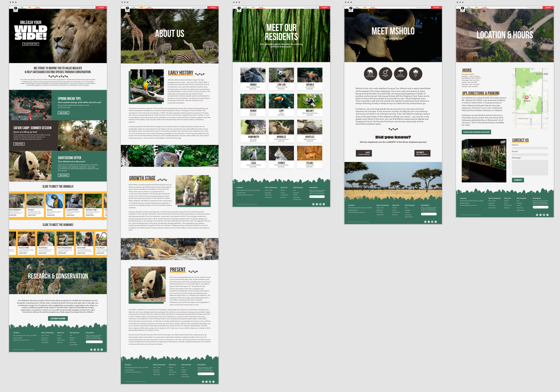The height and width of the screenshot is (392, 560).
Task: Click Tickets nav item on Location & Hours header
Action: pos(469,7)
